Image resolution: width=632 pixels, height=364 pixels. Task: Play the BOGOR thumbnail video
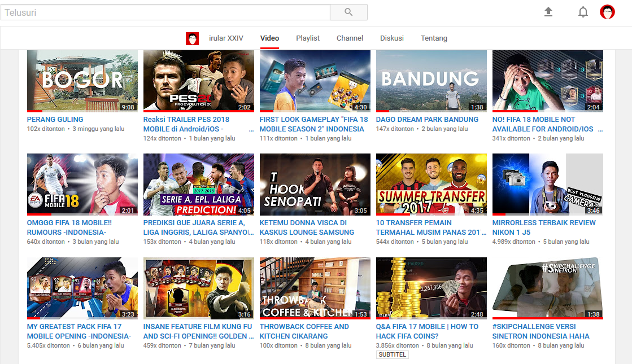click(x=82, y=81)
